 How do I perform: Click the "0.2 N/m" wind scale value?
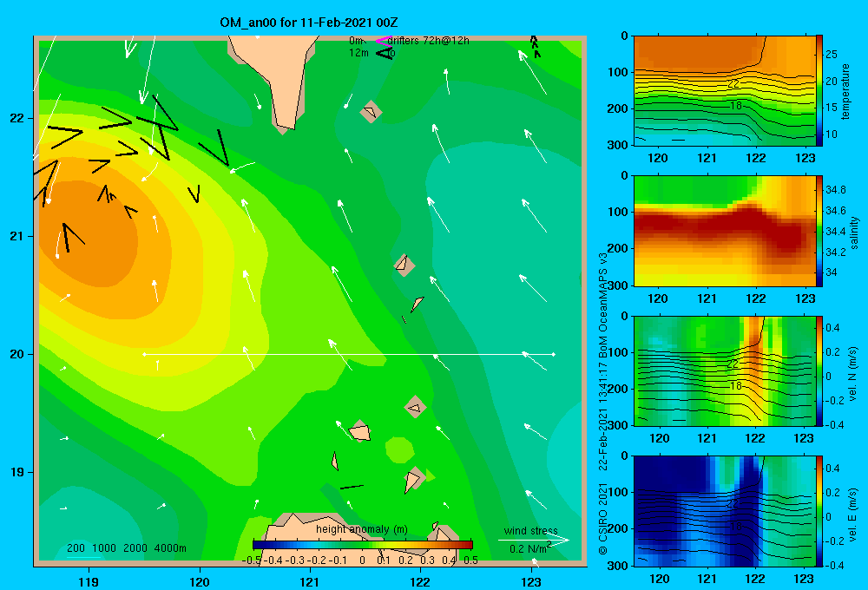pos(529,548)
